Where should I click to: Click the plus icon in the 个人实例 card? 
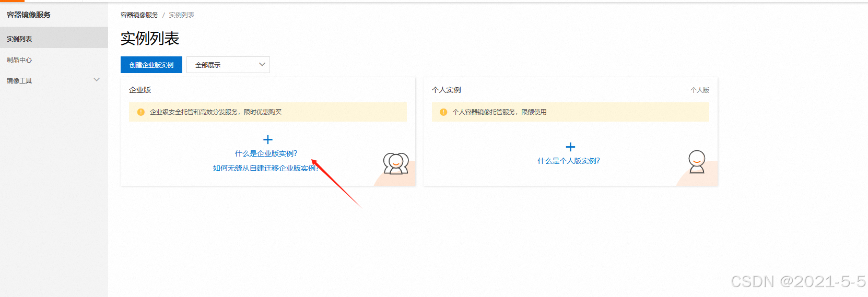(570, 147)
